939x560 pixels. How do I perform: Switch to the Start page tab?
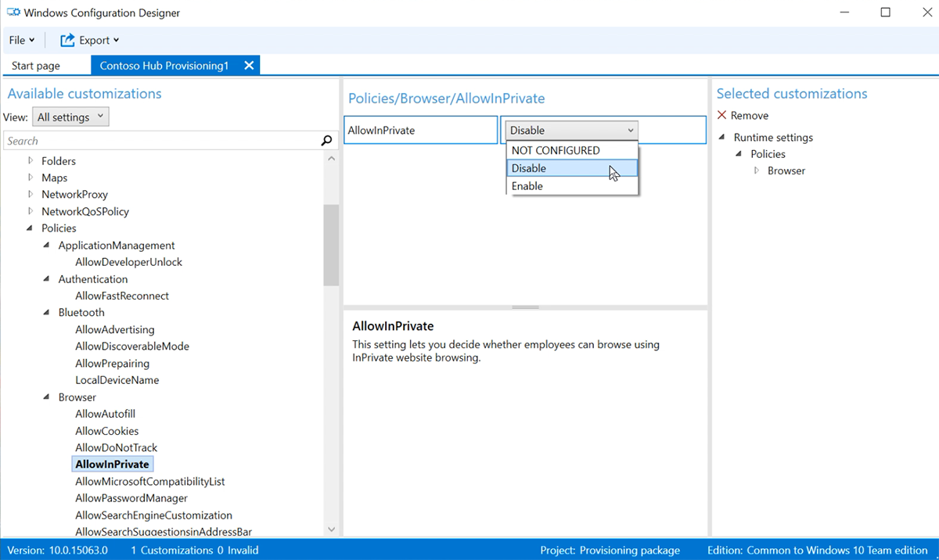coord(36,66)
